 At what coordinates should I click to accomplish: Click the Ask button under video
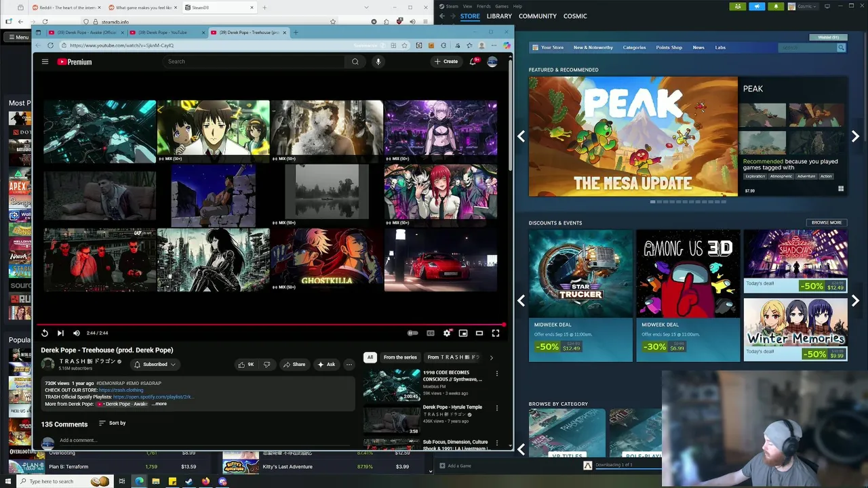(326, 365)
